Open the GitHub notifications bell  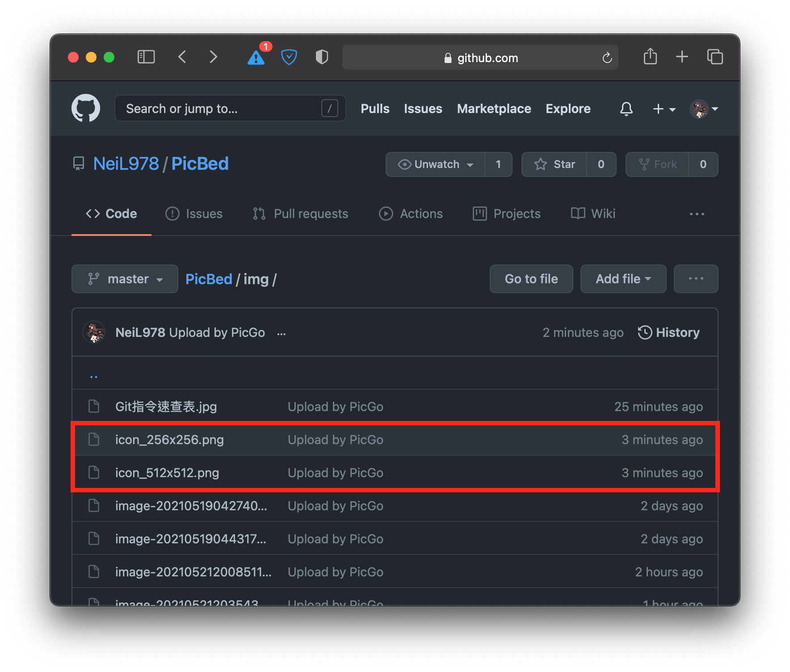[x=626, y=109]
